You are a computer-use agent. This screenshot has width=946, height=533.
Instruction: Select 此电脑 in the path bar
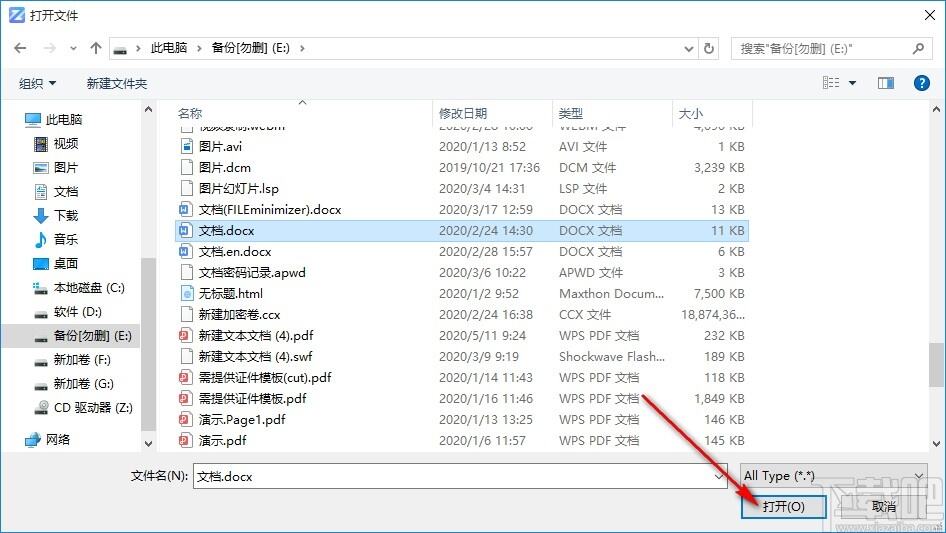[169, 48]
